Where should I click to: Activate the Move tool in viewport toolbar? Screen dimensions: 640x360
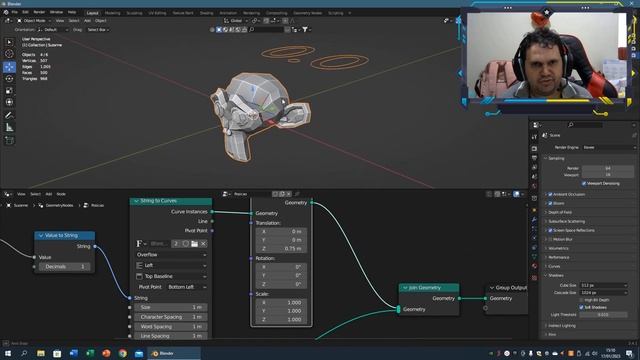tap(9, 67)
